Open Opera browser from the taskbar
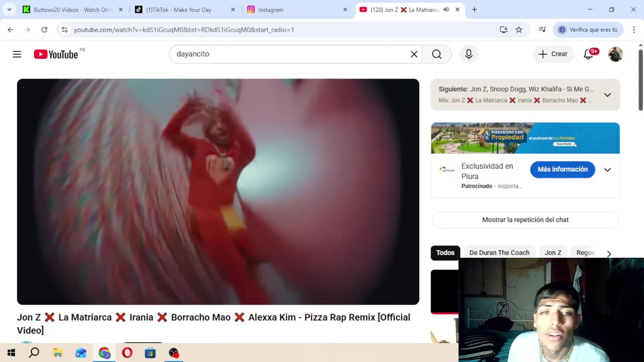644x362 pixels. click(x=127, y=353)
